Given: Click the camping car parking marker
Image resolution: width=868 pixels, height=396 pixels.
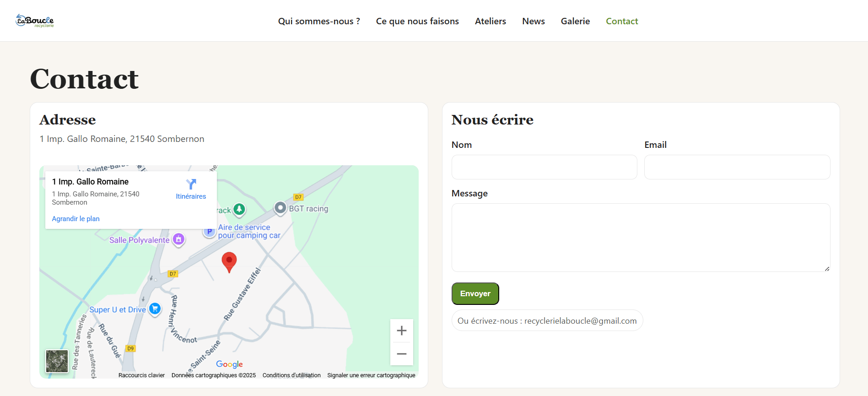Looking at the screenshot, I should point(209,232).
